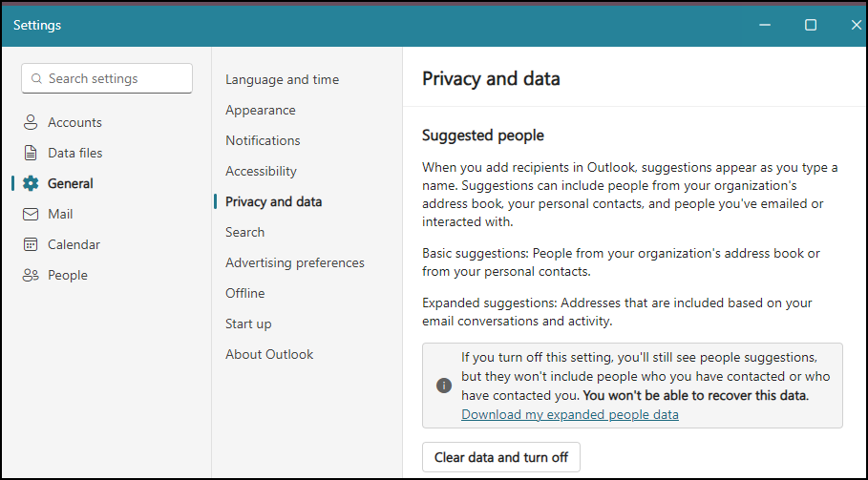The width and height of the screenshot is (868, 480).
Task: Click the Data files document icon
Action: click(x=31, y=153)
